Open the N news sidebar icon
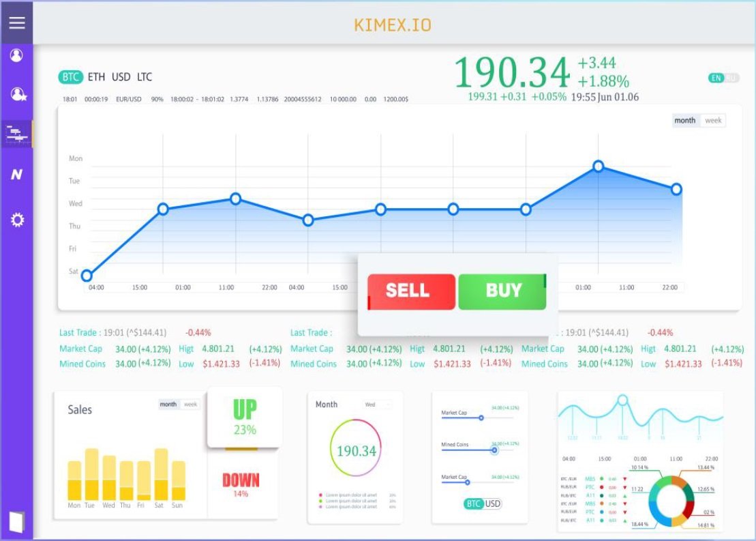This screenshot has width=756, height=541. point(16,174)
